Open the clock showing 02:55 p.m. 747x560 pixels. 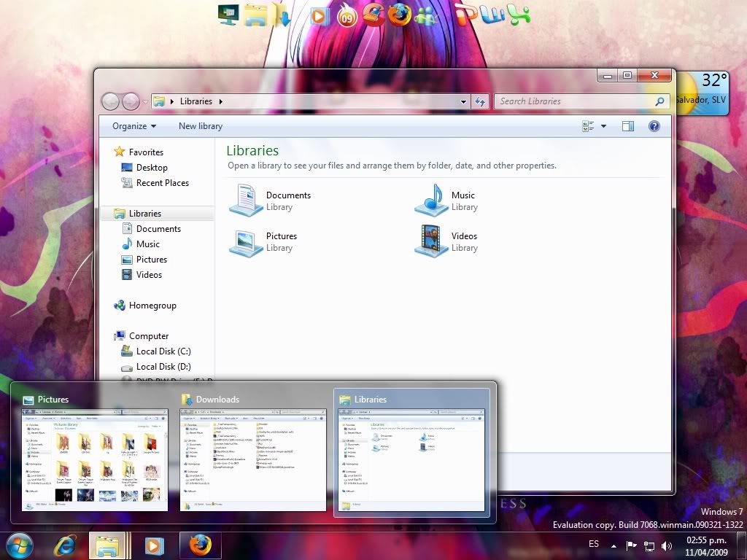[x=706, y=545]
